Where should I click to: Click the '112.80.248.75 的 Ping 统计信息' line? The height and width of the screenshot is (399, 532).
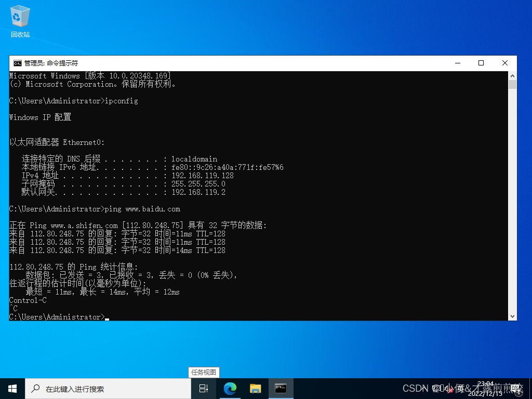pos(74,267)
